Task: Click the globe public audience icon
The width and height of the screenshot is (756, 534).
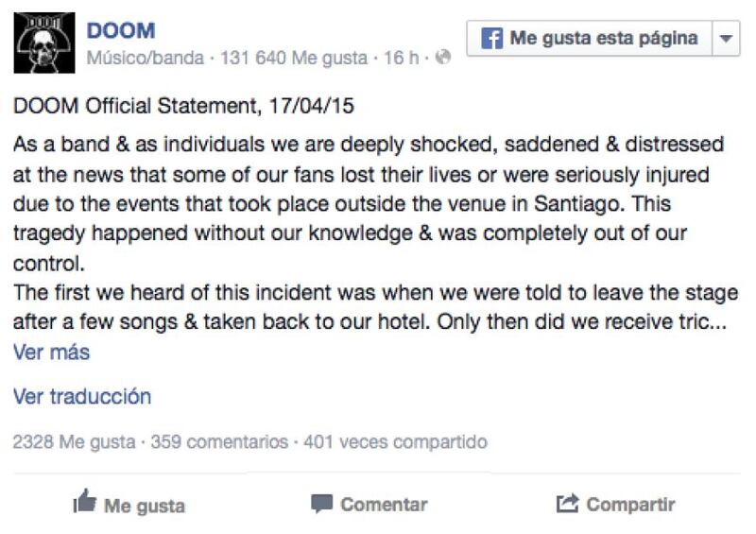Action: (x=442, y=57)
